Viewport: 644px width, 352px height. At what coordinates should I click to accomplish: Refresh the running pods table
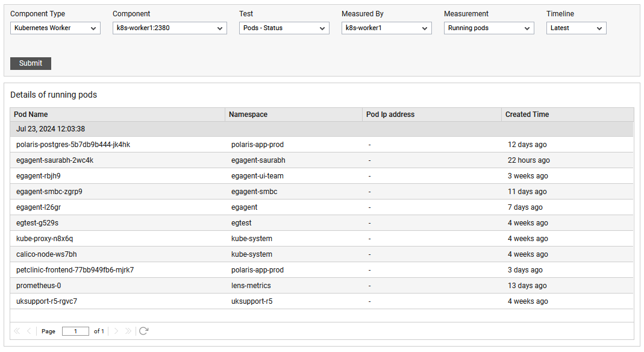pos(143,331)
